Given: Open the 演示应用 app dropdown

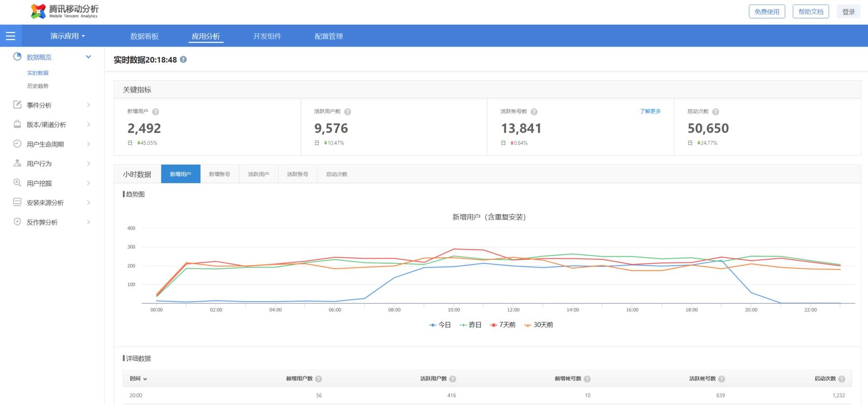Looking at the screenshot, I should click(67, 36).
